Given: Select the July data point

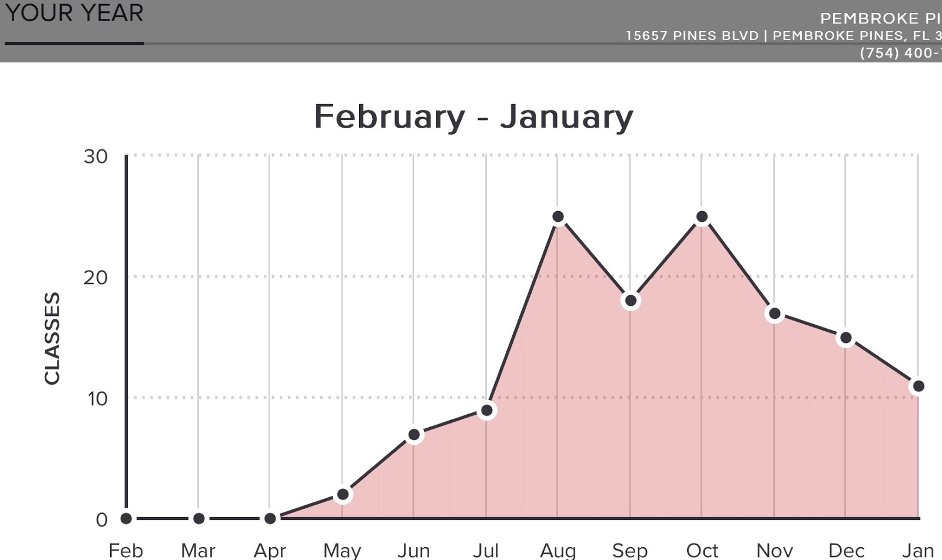Looking at the screenshot, I should 487,411.
